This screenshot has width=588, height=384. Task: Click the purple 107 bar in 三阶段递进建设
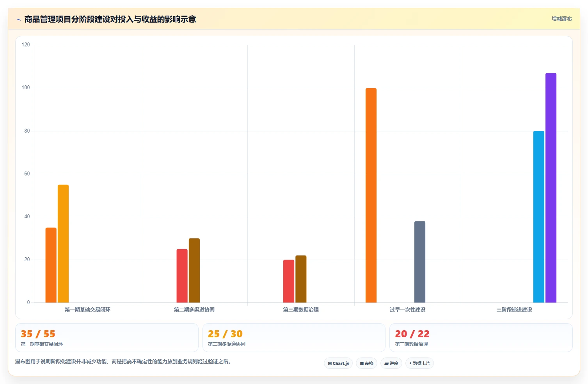(x=551, y=188)
